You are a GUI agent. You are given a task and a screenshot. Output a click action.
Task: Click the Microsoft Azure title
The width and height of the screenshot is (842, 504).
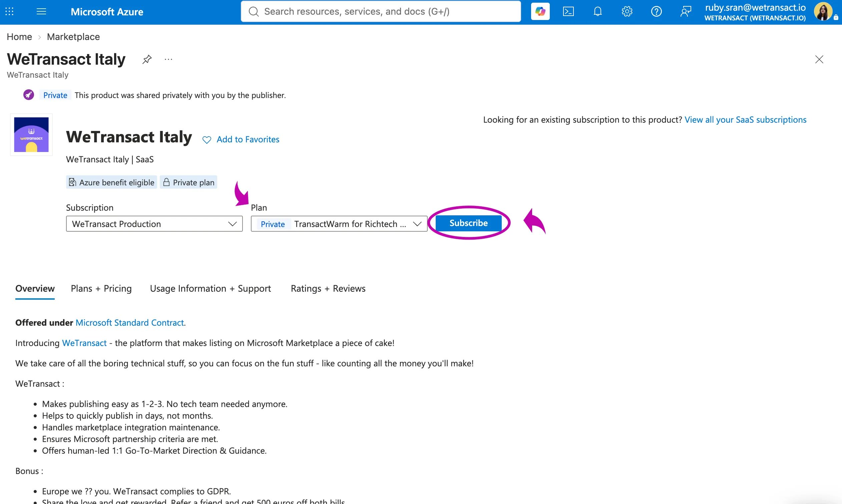coord(107,12)
